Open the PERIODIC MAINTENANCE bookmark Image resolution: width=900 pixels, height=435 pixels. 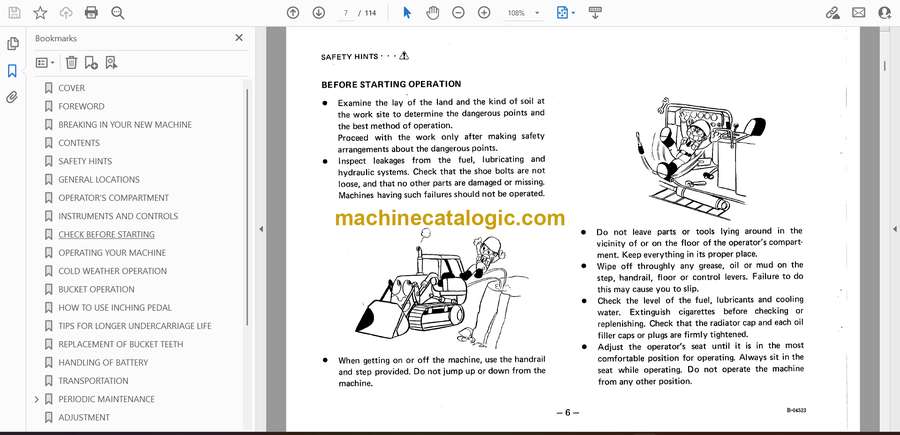106,399
